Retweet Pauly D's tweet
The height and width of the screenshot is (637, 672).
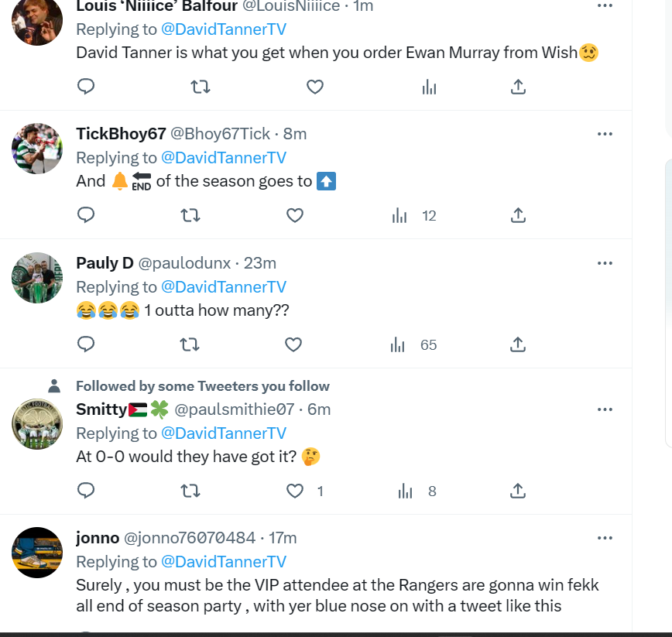[x=190, y=344]
